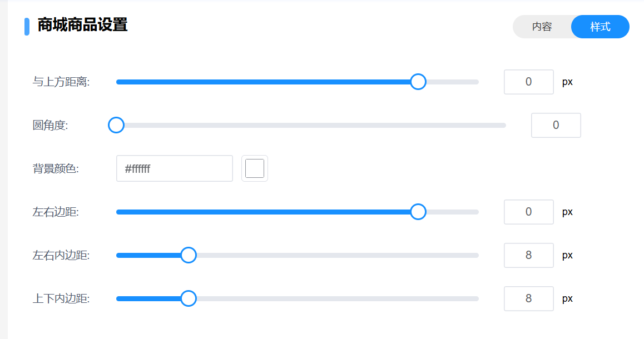Click the 与上方距离 label
The image size is (644, 339).
(x=61, y=82)
